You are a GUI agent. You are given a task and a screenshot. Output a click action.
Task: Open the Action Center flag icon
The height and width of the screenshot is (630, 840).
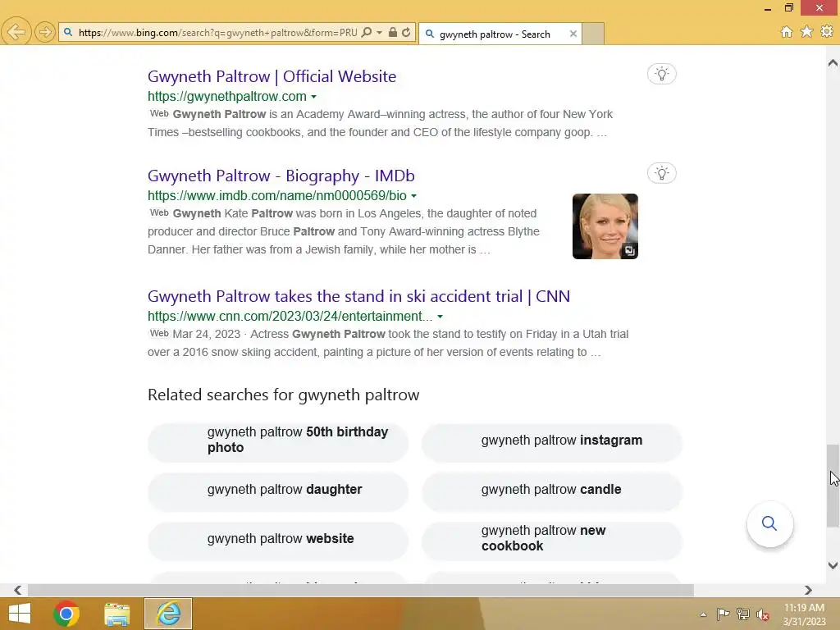pos(723,614)
